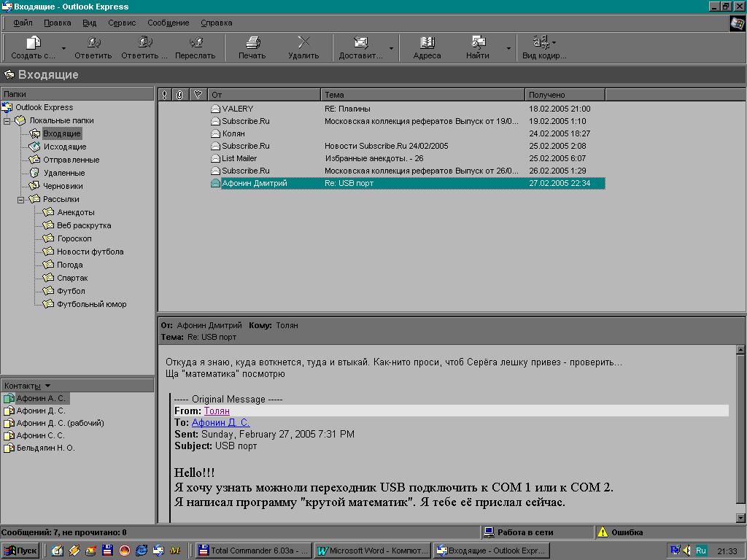The image size is (747, 560).
Task: Click the Send/Receive (Доставить) icon
Action: pos(360,43)
